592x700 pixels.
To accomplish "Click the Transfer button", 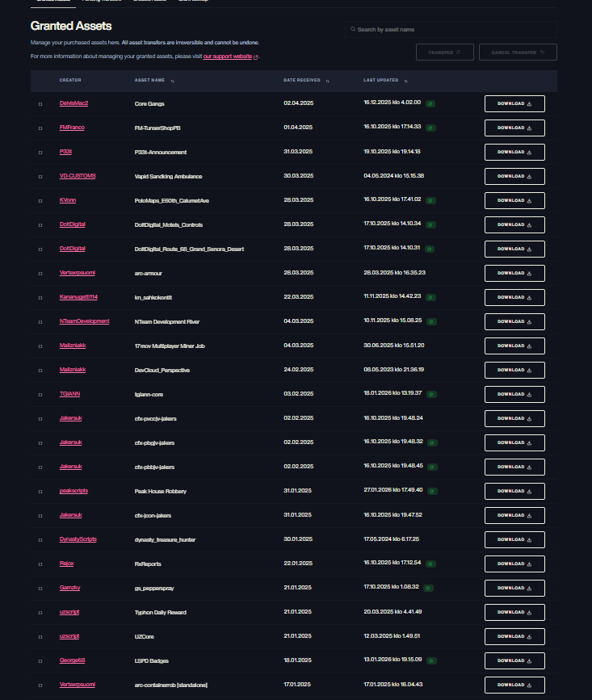I will click(x=445, y=52).
